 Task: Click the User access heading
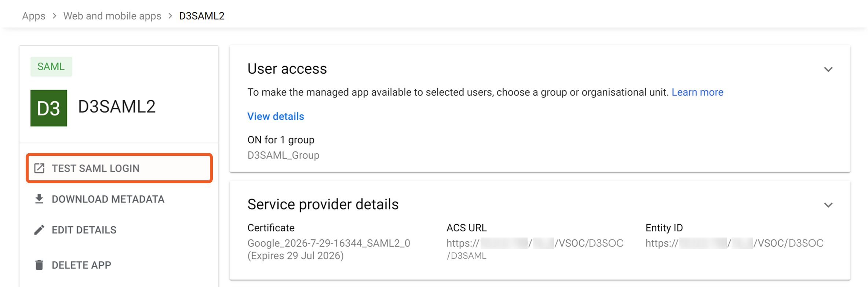coord(287,69)
